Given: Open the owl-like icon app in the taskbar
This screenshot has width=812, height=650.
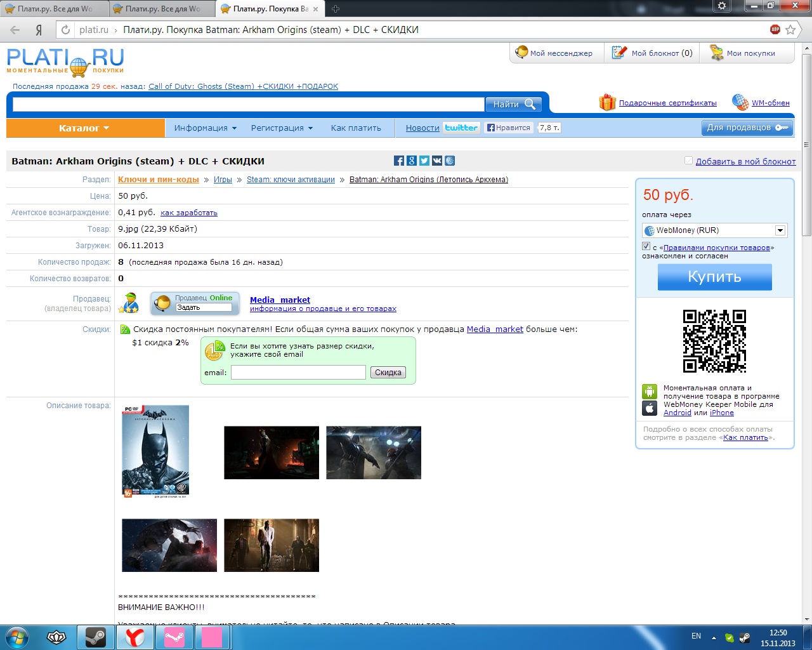Looking at the screenshot, I should point(56,637).
